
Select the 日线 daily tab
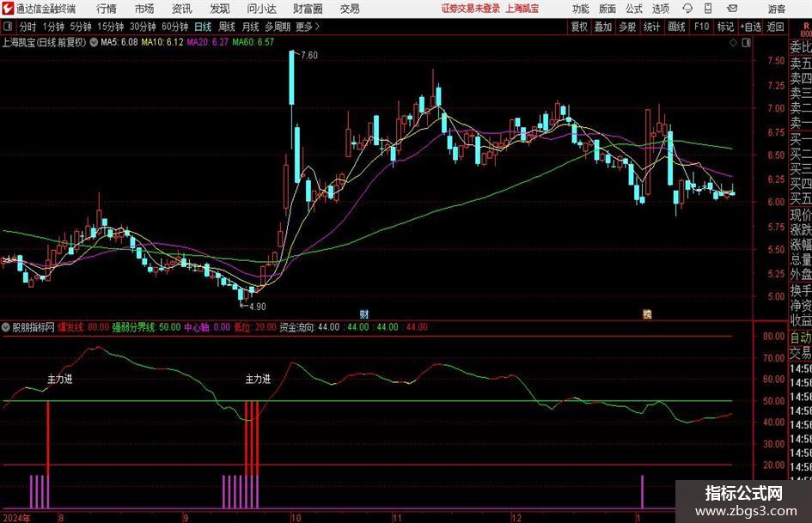click(x=203, y=27)
